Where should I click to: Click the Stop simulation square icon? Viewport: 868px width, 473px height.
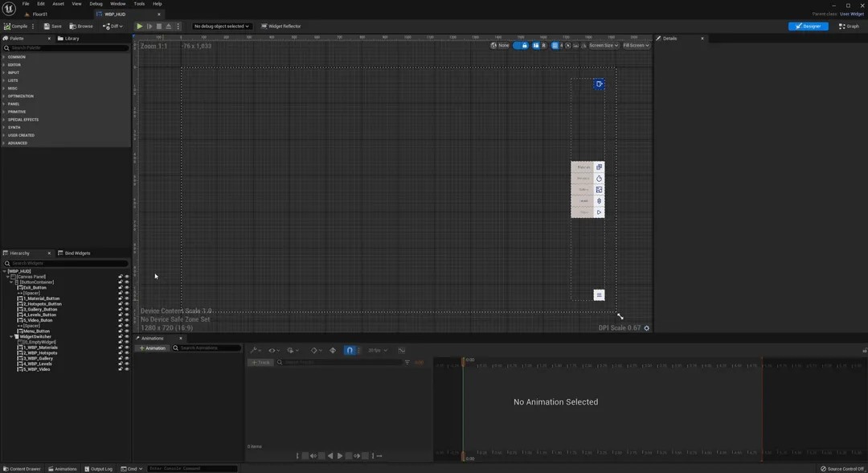pyautogui.click(x=159, y=27)
